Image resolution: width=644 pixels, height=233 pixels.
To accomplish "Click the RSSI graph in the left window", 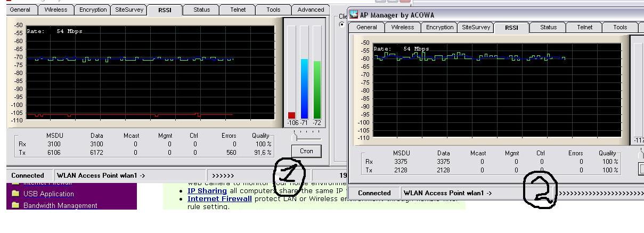I will click(151, 73).
